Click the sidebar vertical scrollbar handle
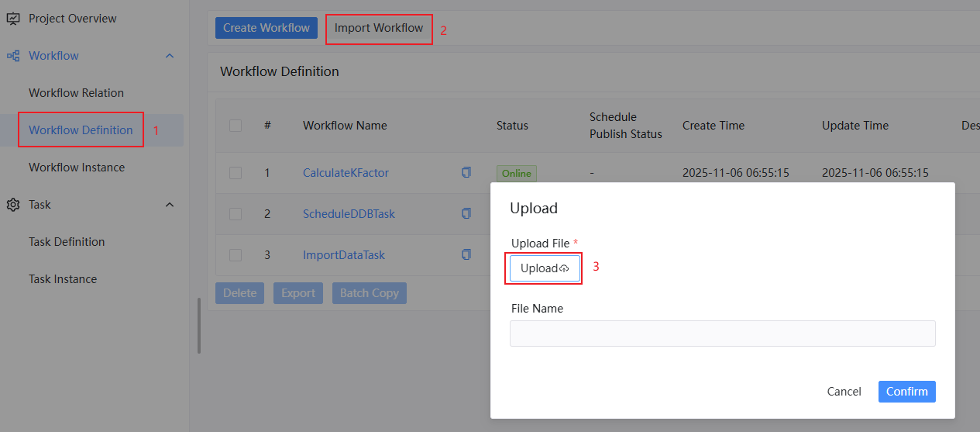The width and height of the screenshot is (980, 432). 198,326
